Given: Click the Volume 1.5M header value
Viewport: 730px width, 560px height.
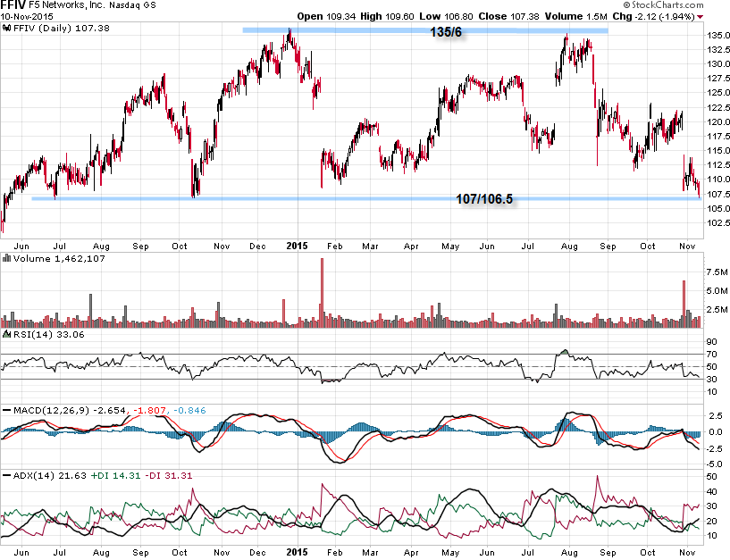Looking at the screenshot, I should [x=576, y=16].
